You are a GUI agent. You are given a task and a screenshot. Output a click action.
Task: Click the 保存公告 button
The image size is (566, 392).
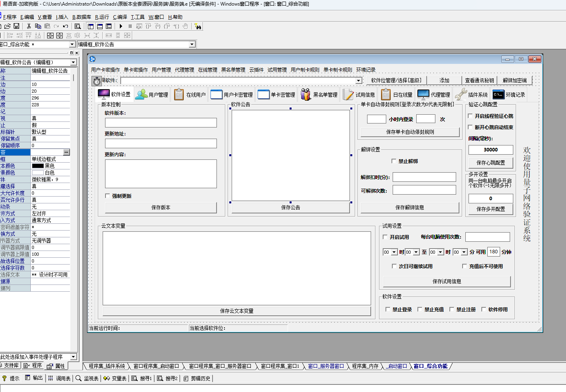(290, 207)
